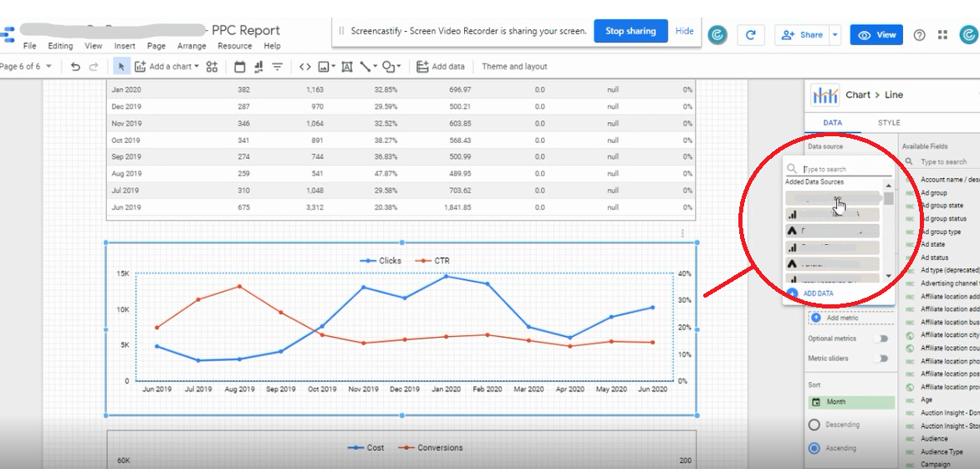Click the Share button

[802, 35]
